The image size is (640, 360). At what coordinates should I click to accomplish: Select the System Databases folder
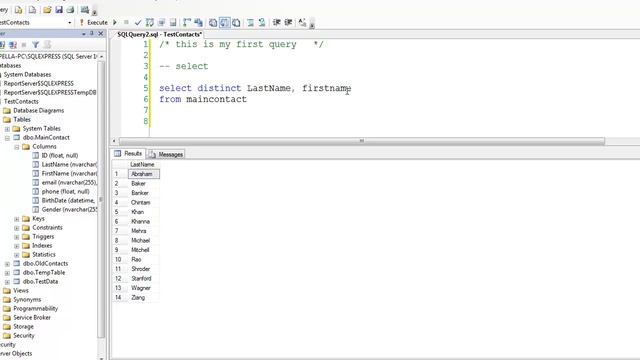click(27, 75)
